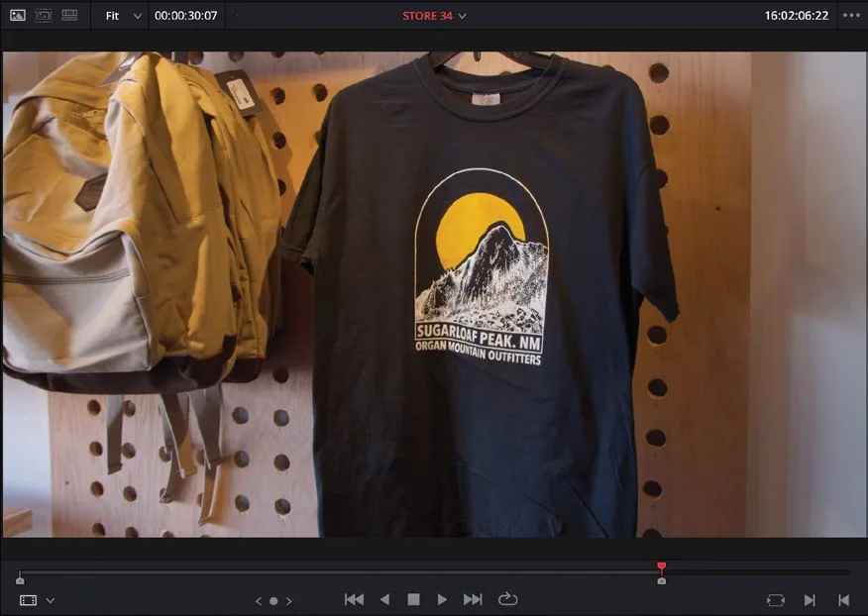Viewport: 868px width, 616px height.
Task: Click the filmstrip overlay mode icon
Action: [x=28, y=600]
